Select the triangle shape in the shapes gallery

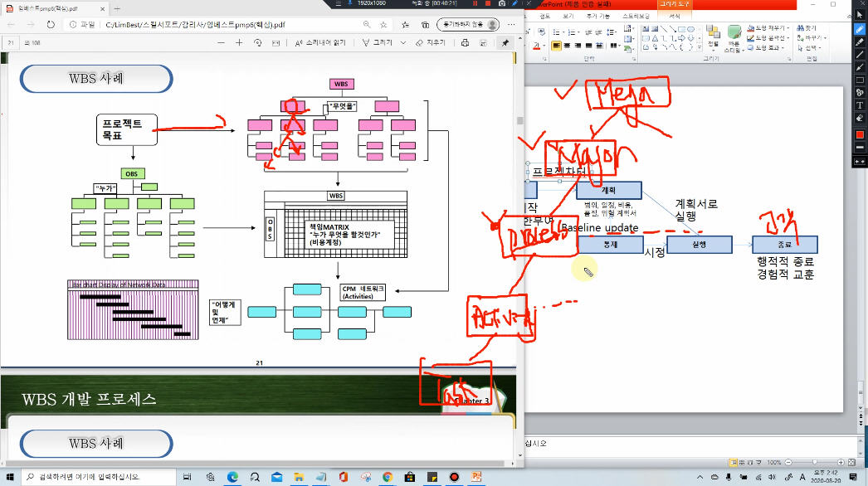pos(655,38)
